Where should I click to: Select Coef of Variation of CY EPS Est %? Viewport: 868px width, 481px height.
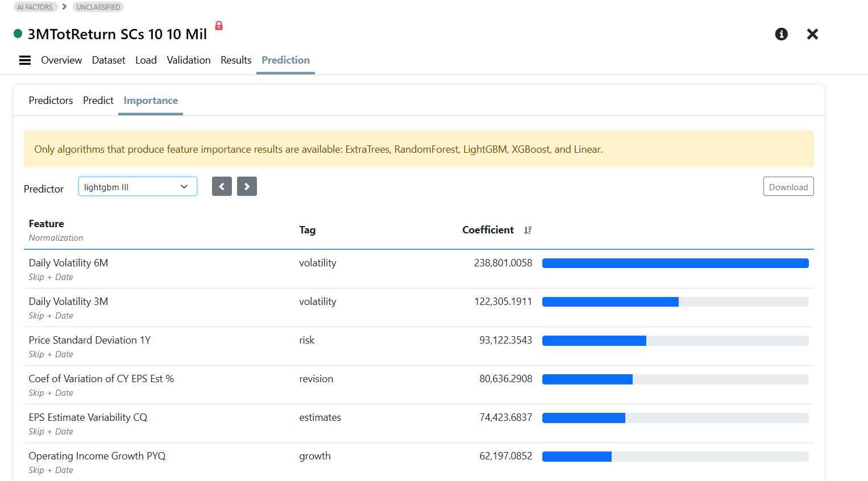click(x=101, y=379)
